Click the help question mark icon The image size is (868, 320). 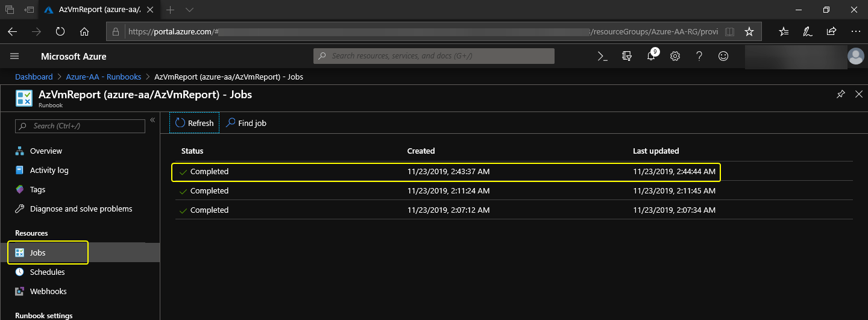699,56
